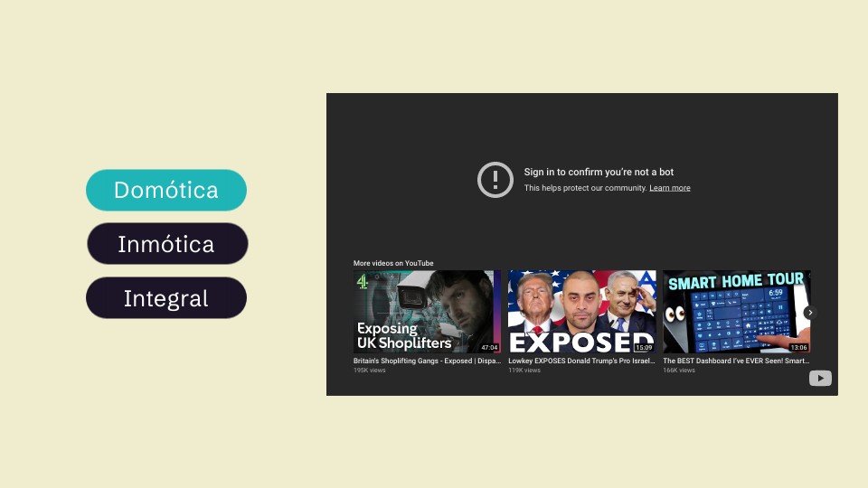Click "Sign in to confirm you're not a bot"
868x488 pixels.
coord(599,172)
